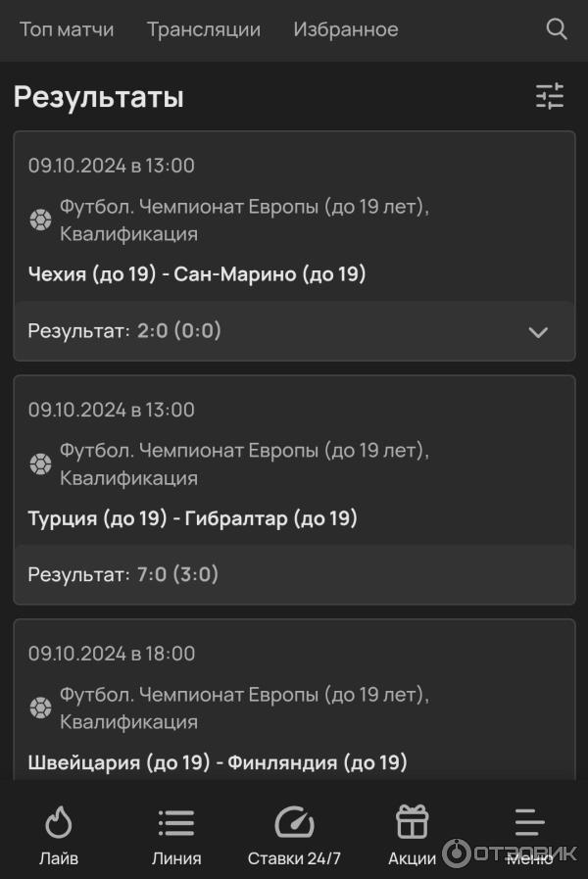The image size is (588, 879).
Task: Open results filter settings icon
Action: (x=550, y=96)
